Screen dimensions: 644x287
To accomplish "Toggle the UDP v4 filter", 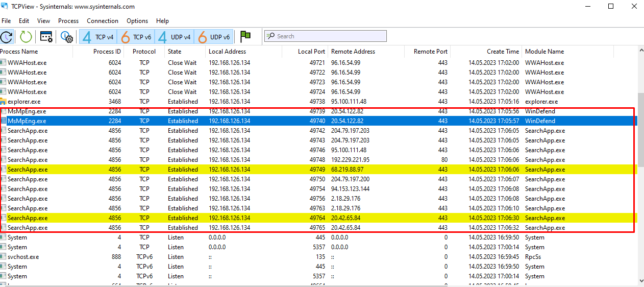I will (175, 37).
